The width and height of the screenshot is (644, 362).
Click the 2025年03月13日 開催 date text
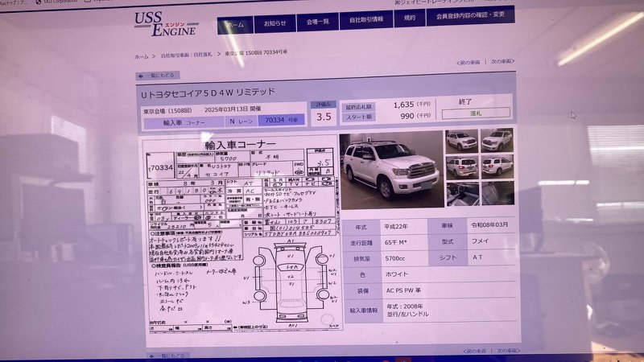[233, 109]
